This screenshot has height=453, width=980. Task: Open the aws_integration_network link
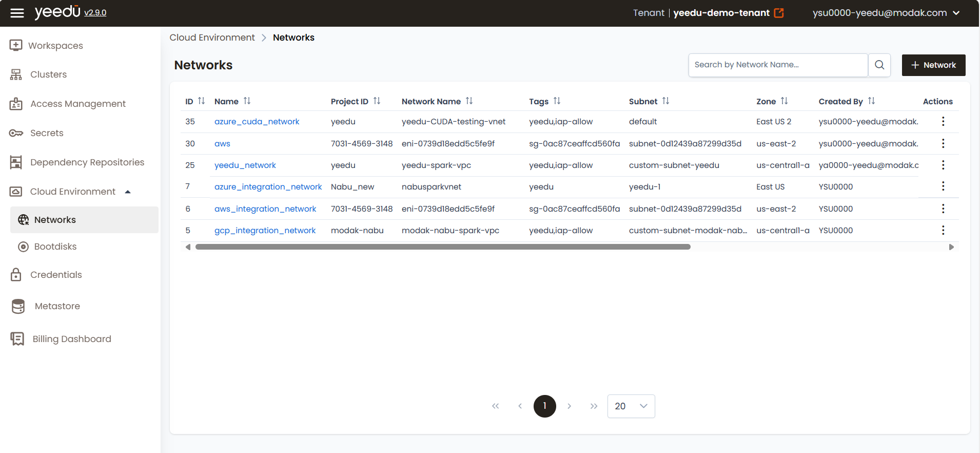pos(265,209)
